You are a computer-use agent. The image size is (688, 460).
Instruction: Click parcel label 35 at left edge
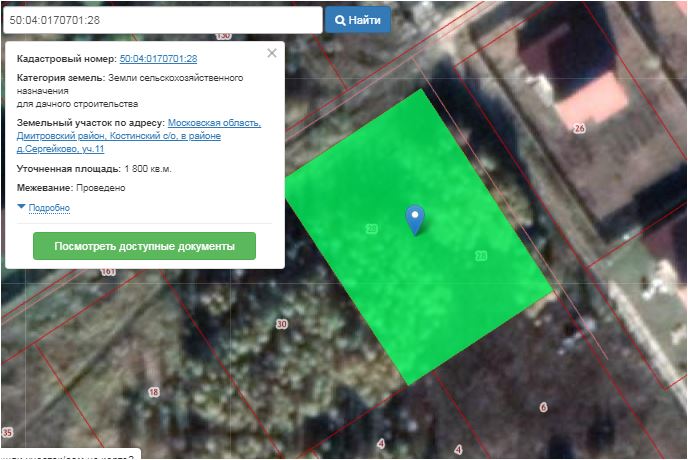coord(7,432)
